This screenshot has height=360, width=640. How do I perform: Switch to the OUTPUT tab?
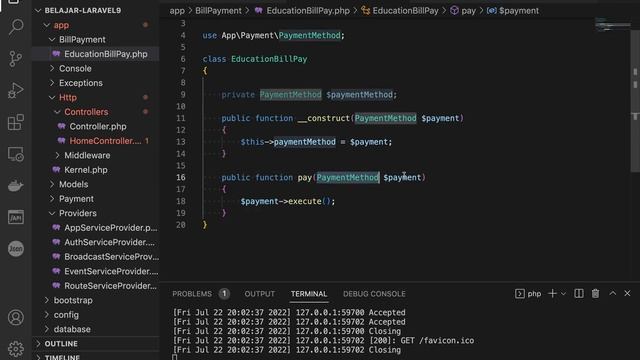260,294
